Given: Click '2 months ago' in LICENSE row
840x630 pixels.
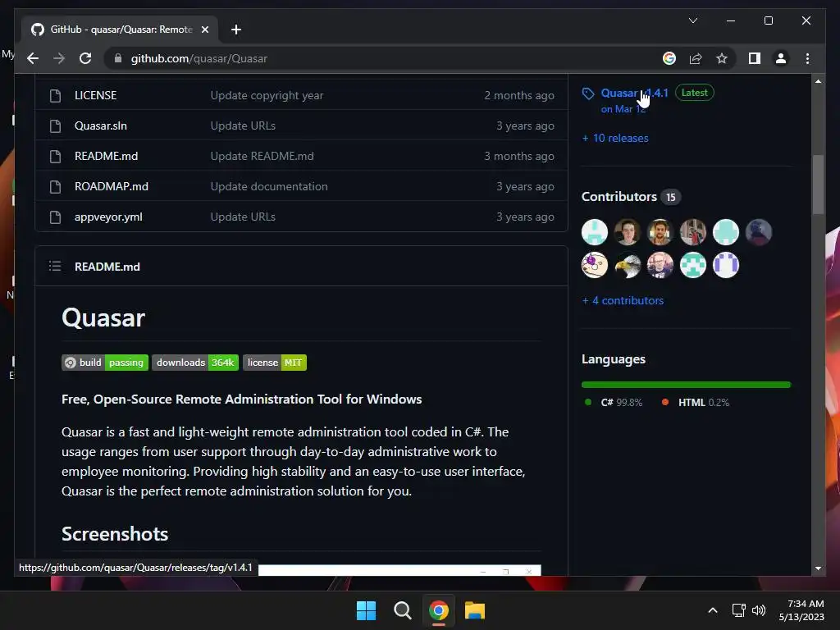Looking at the screenshot, I should [519, 95].
